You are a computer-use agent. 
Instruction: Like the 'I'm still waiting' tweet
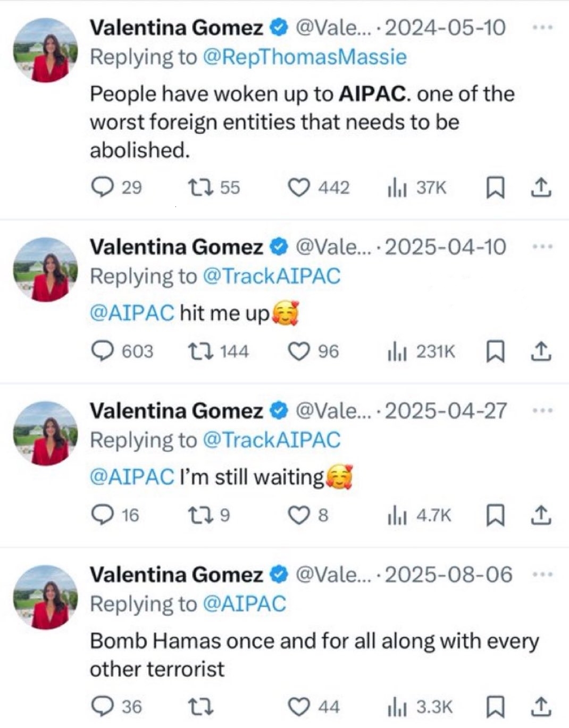298,515
